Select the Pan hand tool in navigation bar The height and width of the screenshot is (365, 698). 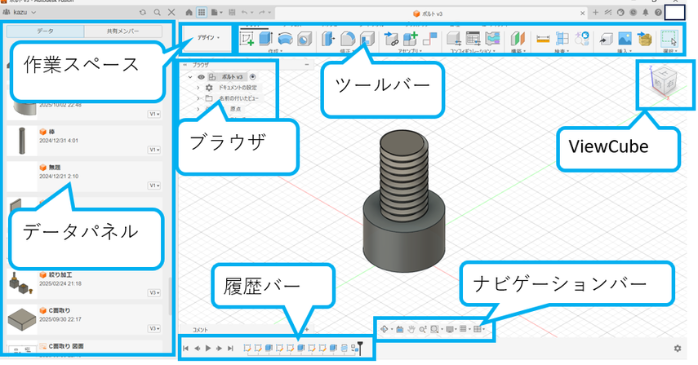[x=411, y=329]
